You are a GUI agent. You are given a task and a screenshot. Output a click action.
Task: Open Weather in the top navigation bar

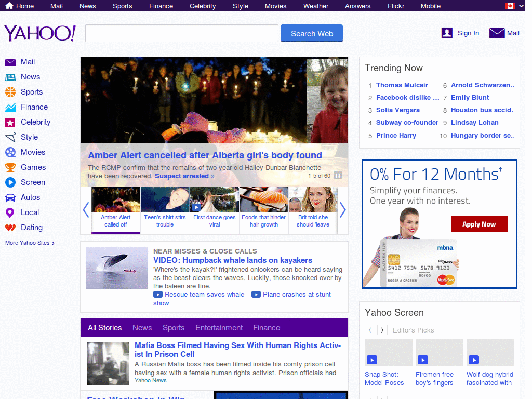315,6
